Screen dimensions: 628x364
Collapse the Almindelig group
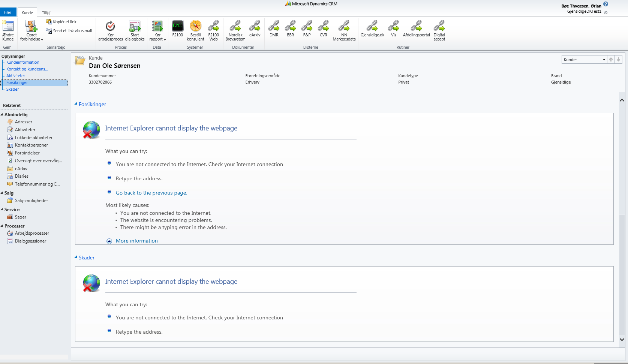[x=2, y=115]
